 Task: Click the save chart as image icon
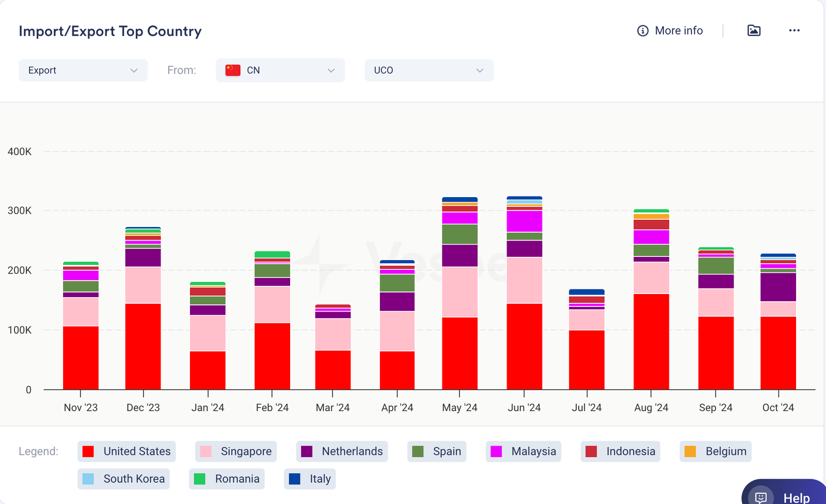[754, 31]
